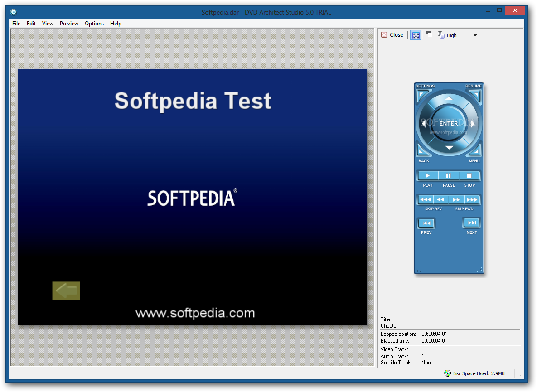Toggle the fit-to-window preview icon
Viewport: 537px width, 392px height.
(416, 35)
